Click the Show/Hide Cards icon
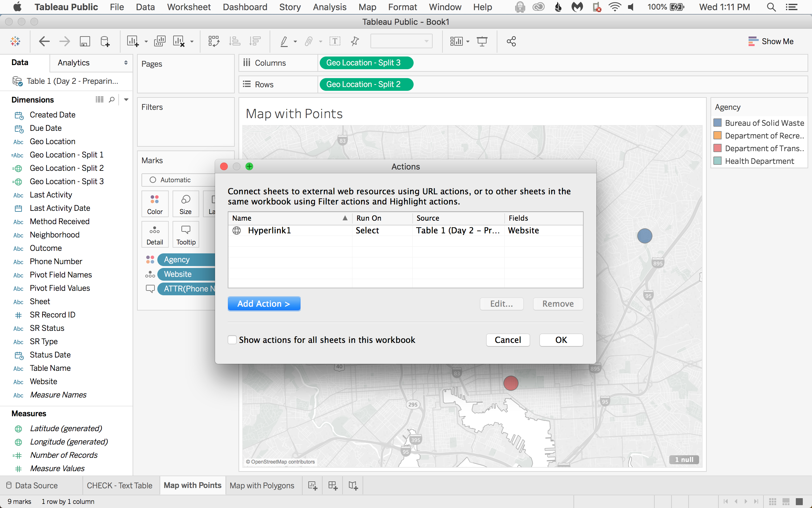The image size is (812, 508). pyautogui.click(x=456, y=41)
